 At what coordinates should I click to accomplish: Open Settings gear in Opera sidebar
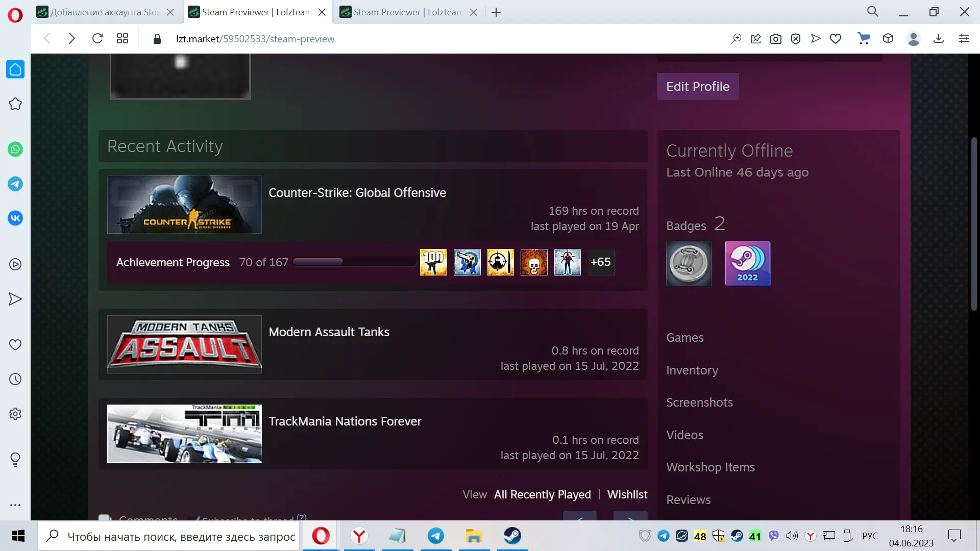tap(15, 414)
